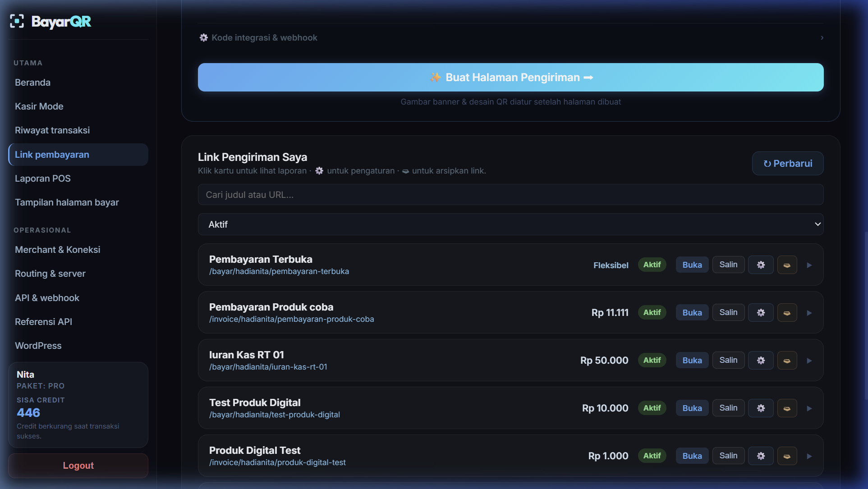This screenshot has height=489, width=868.
Task: Click Salin for Iuran Kas RT 01
Action: 728,360
